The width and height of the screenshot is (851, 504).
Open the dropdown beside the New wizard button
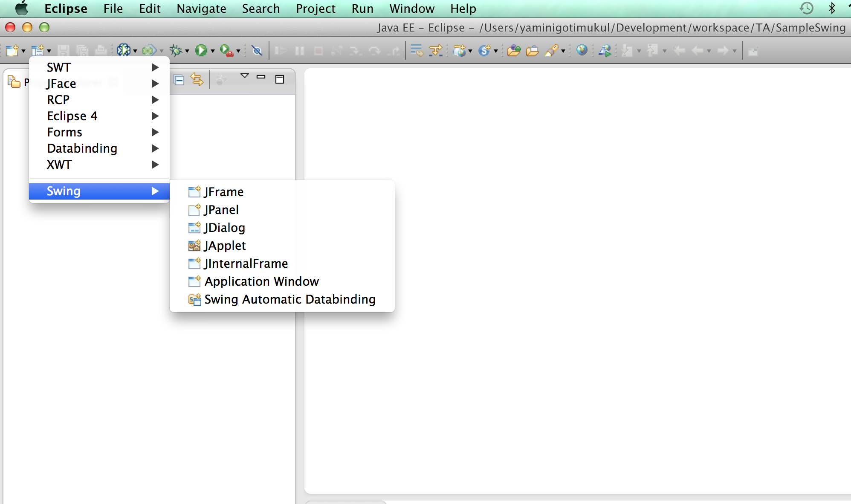tap(23, 50)
